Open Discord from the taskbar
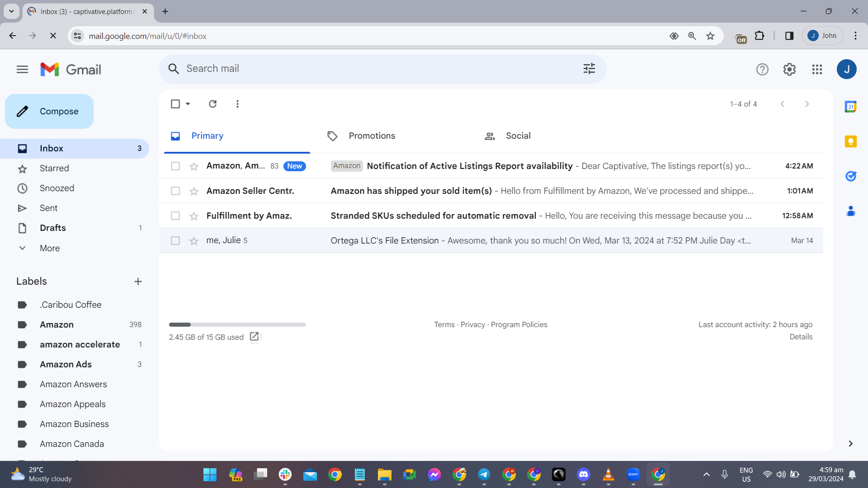868x488 pixels. click(584, 474)
